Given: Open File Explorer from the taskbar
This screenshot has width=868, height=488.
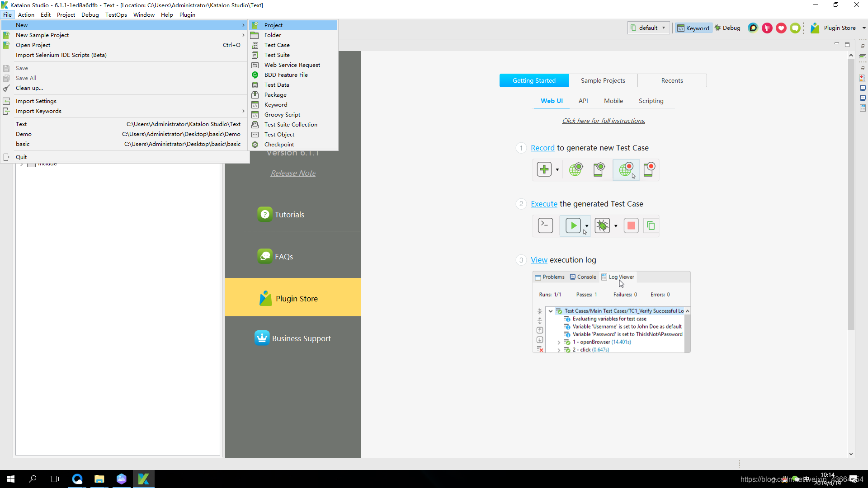Looking at the screenshot, I should [99, 479].
